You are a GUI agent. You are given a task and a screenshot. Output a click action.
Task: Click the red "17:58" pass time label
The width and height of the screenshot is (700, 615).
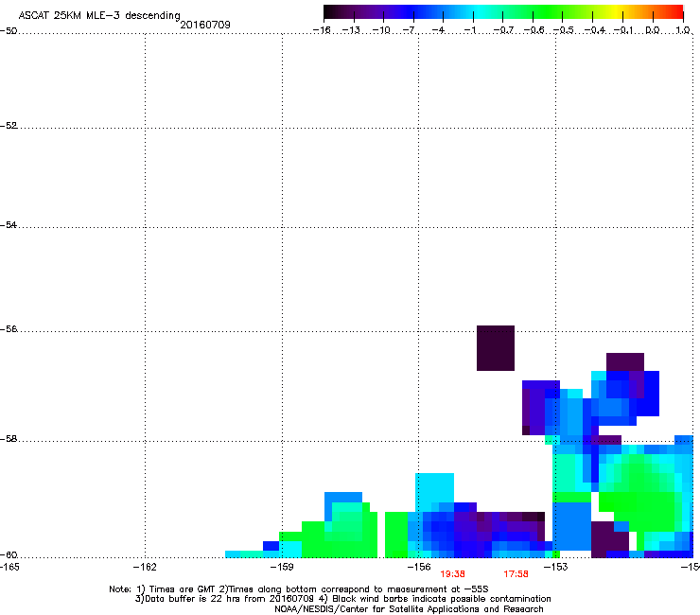point(516,574)
